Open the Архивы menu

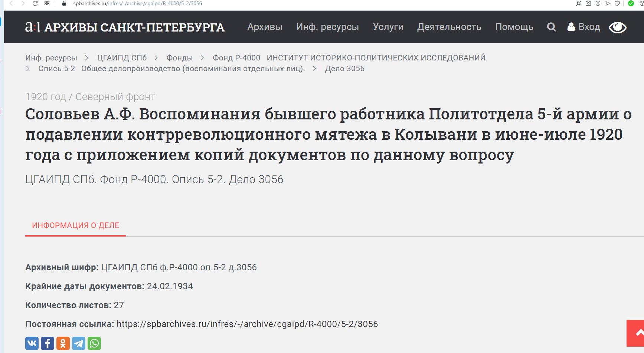[265, 27]
